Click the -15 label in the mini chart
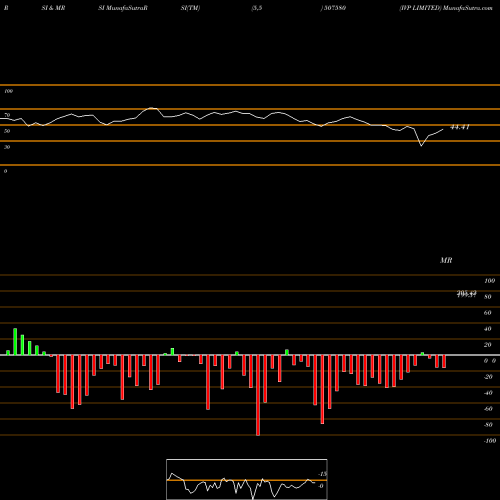The width and height of the screenshot is (500, 500). coord(322,474)
